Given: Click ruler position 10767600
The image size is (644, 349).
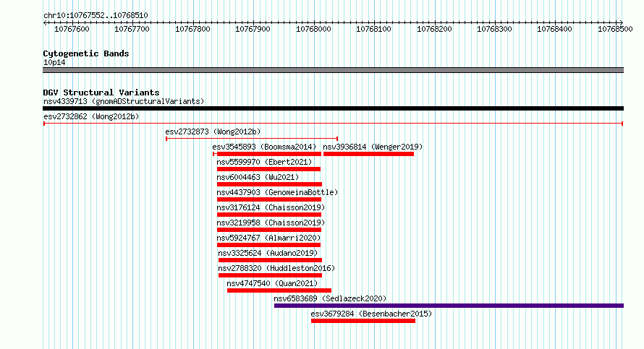Looking at the screenshot, I should tap(72, 29).
